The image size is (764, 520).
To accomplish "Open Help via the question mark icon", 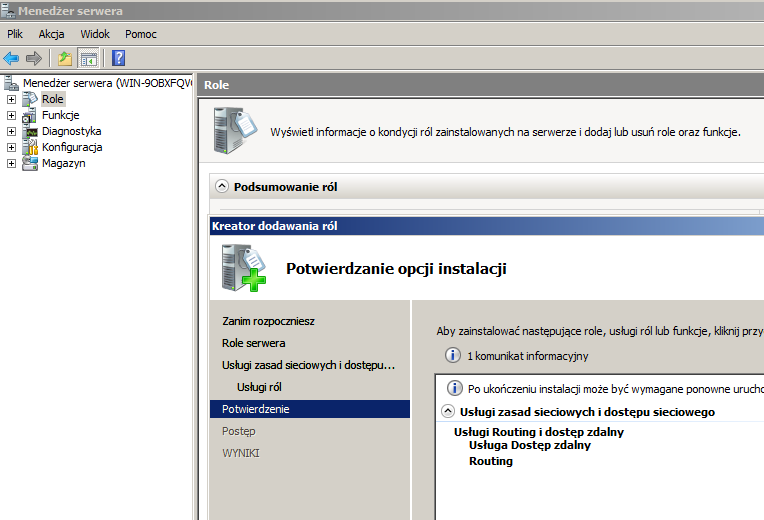I will point(118,58).
